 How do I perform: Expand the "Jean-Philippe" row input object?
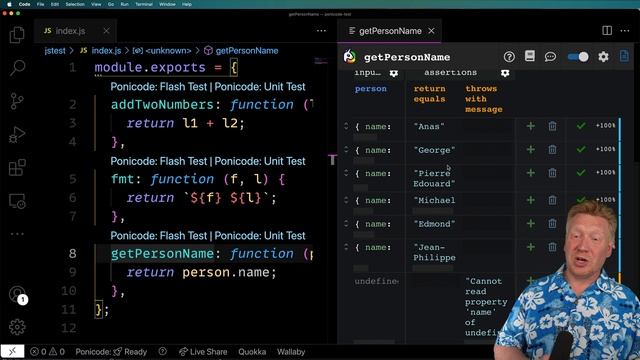tap(346, 247)
